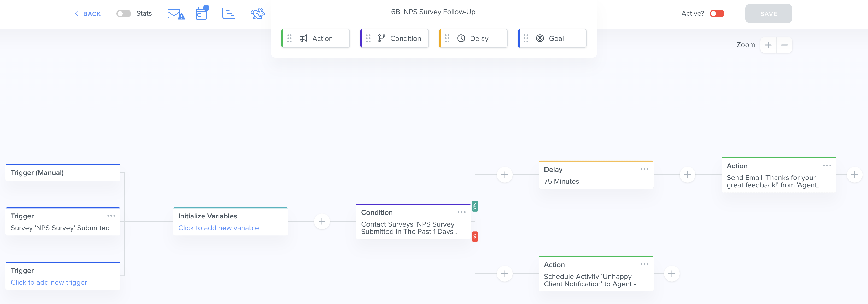Click the running rabbit icon
Image resolution: width=868 pixels, height=304 pixels.
[x=257, y=14]
